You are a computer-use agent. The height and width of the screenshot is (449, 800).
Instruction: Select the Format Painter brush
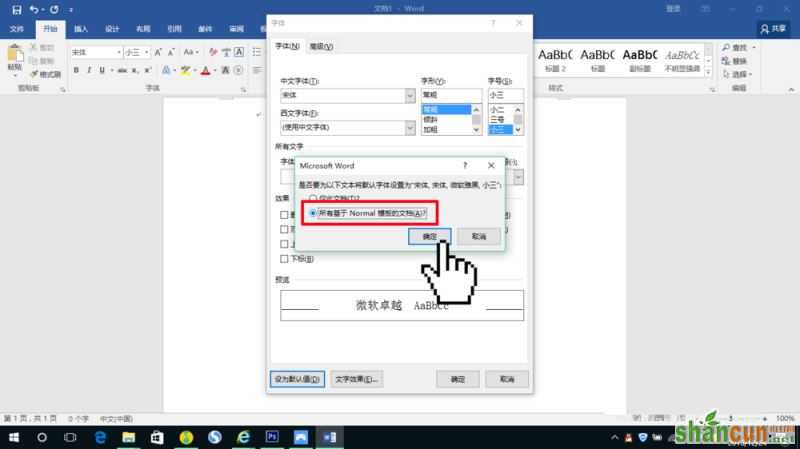[45, 74]
